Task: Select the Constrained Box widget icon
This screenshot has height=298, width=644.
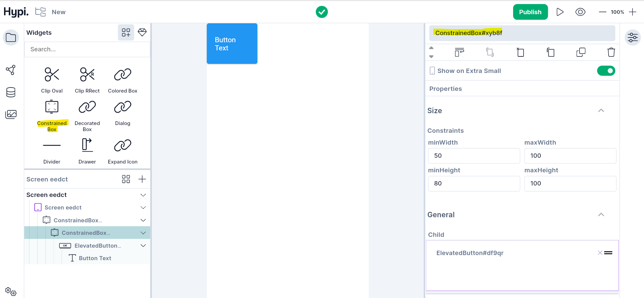Action: pyautogui.click(x=52, y=107)
